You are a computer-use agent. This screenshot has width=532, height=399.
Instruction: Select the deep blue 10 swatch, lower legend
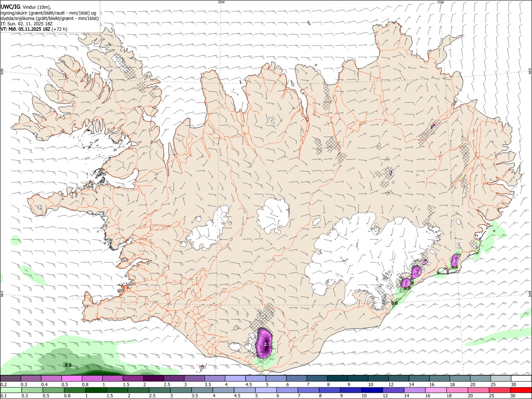tap(371, 390)
